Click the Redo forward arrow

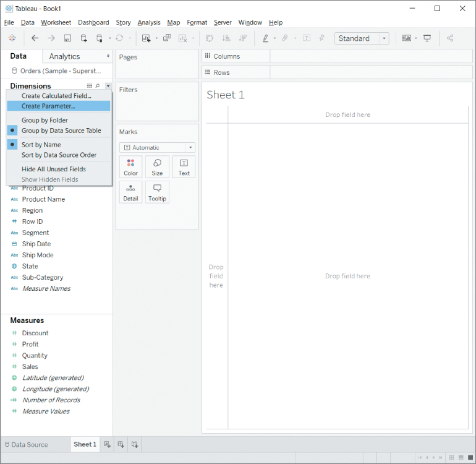(x=51, y=38)
